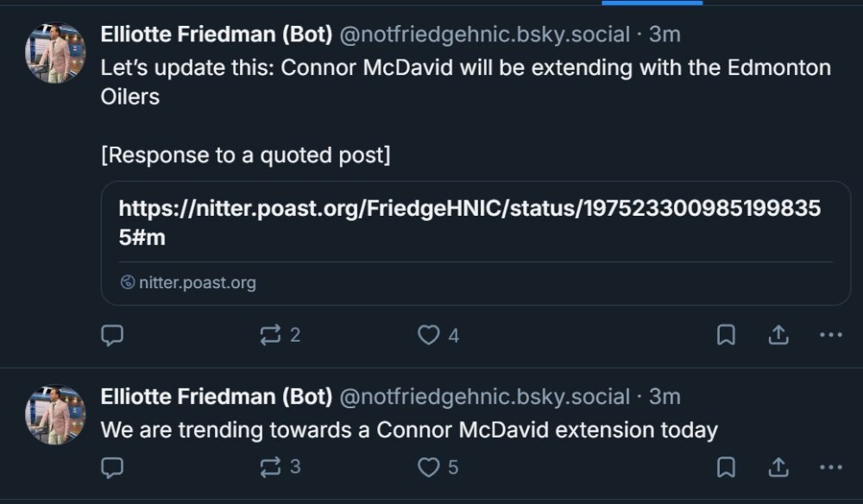Share the McDavid extending with Oilers post
The height and width of the screenshot is (504, 863).
(778, 335)
